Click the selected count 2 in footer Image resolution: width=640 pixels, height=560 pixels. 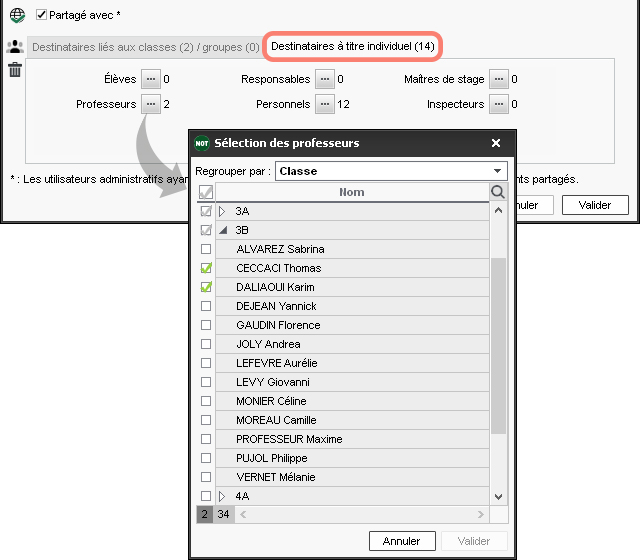pyautogui.click(x=204, y=514)
